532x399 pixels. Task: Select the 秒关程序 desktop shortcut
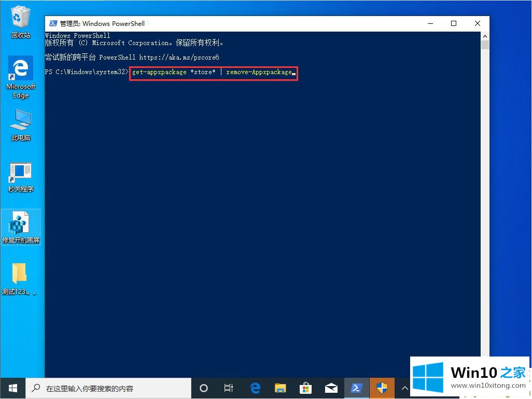(20, 177)
